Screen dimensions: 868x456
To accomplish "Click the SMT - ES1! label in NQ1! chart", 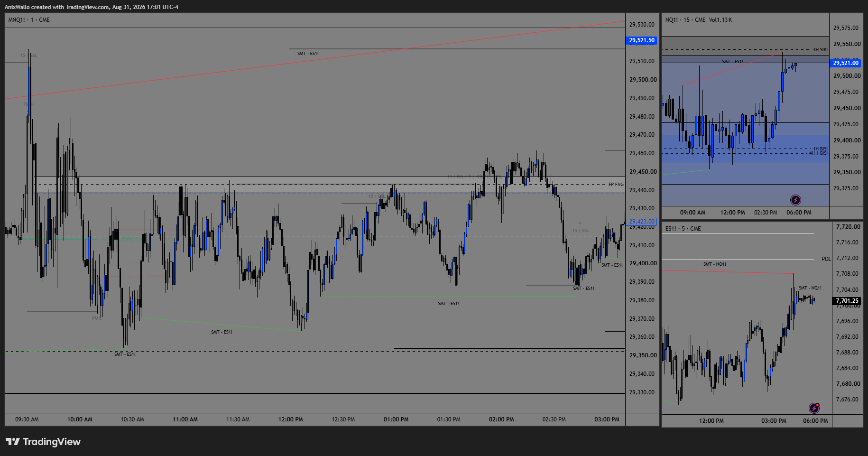I will [732, 62].
